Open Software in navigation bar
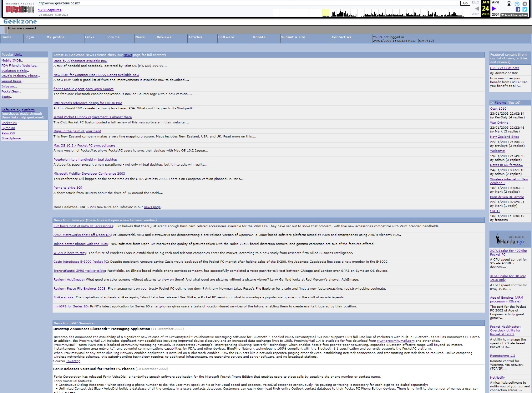 click(x=226, y=37)
